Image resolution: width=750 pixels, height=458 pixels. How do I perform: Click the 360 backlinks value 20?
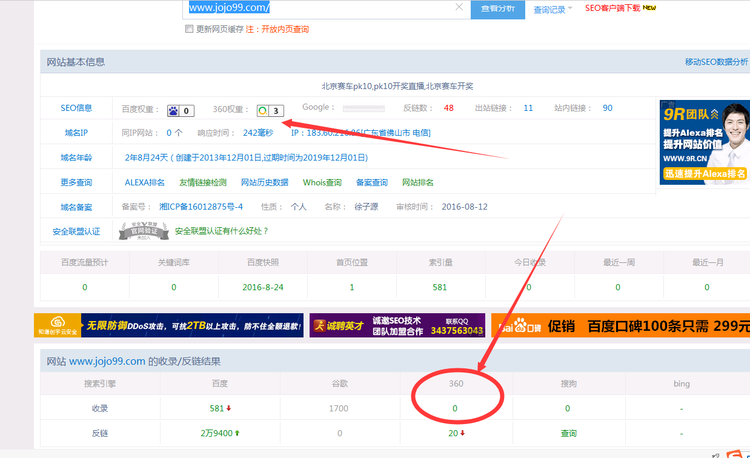click(x=453, y=433)
